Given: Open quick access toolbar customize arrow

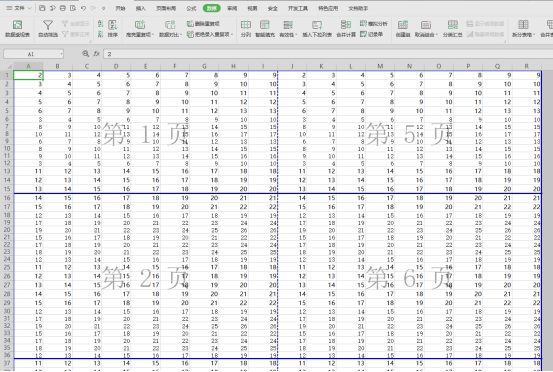Looking at the screenshot, I should (x=103, y=8).
